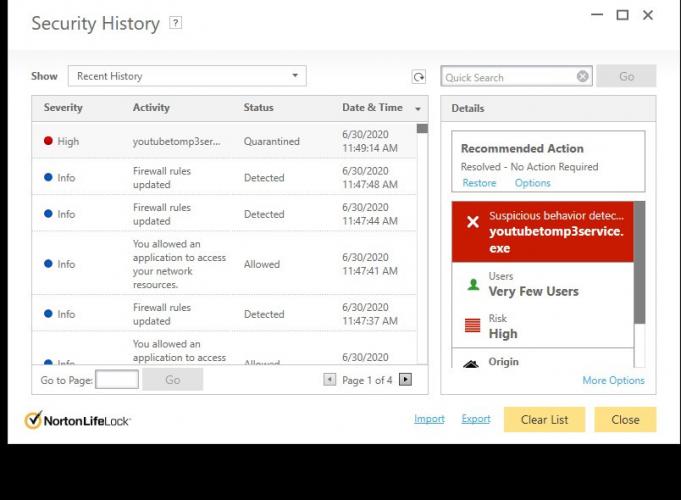The height and width of the screenshot is (500, 681).
Task: Sort by the Activity column header
Action: click(x=151, y=108)
